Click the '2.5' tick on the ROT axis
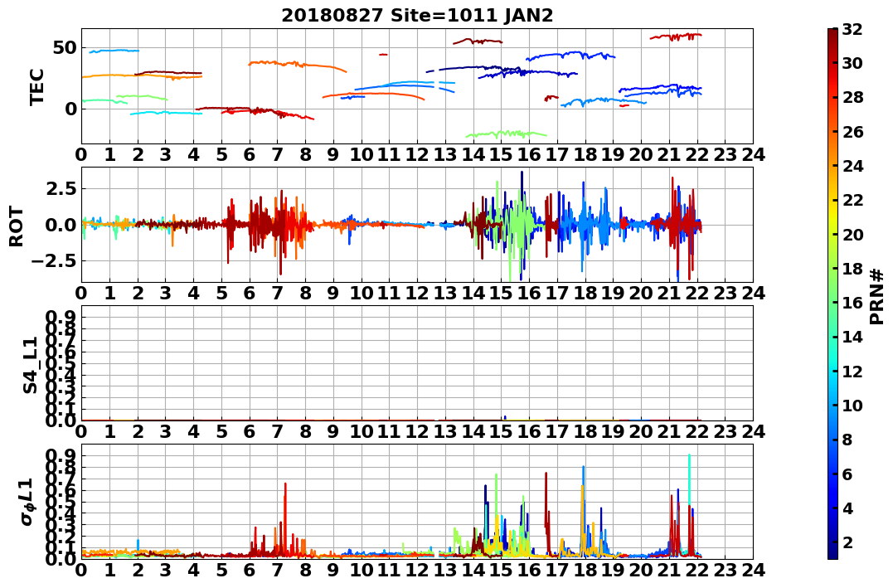The height and width of the screenshot is (588, 893). click(62, 188)
